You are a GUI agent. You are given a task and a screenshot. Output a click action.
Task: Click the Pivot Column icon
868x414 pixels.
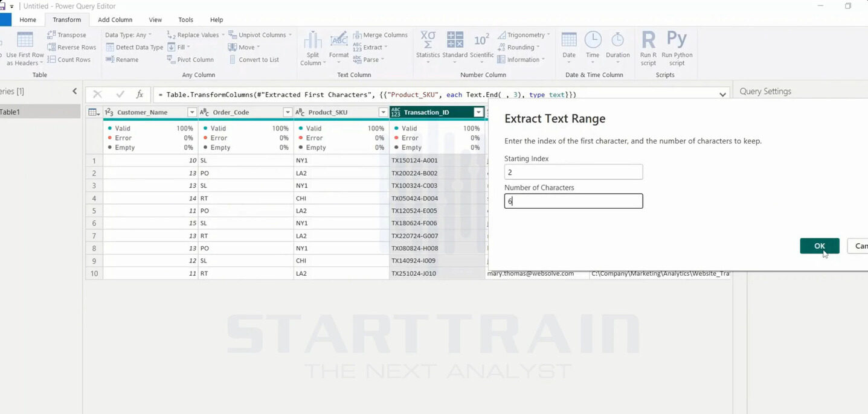click(171, 60)
